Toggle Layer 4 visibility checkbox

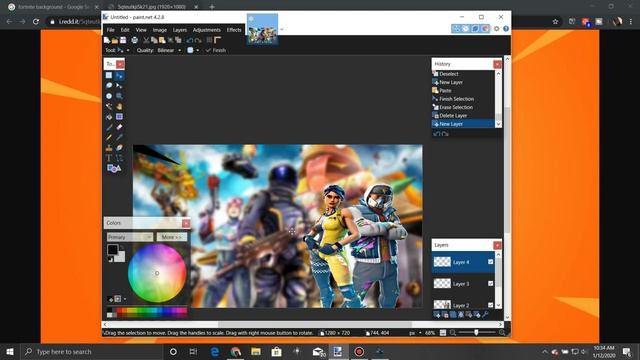(x=490, y=262)
